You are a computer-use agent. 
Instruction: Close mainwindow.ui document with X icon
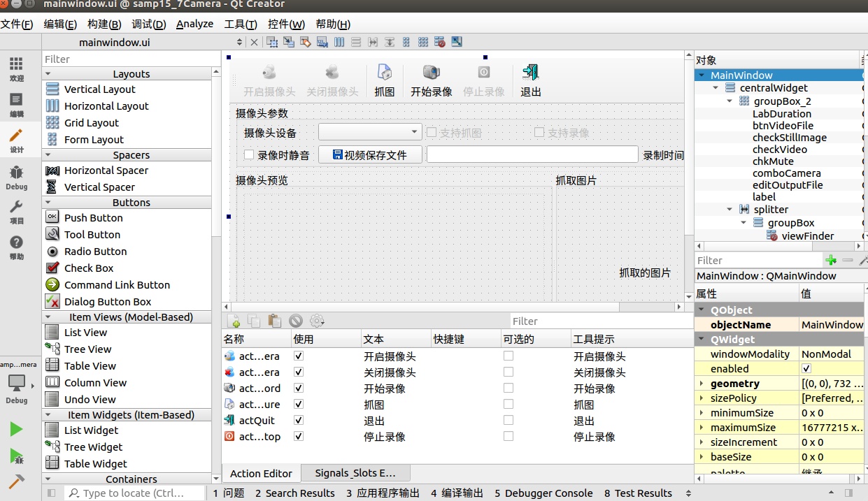point(254,42)
